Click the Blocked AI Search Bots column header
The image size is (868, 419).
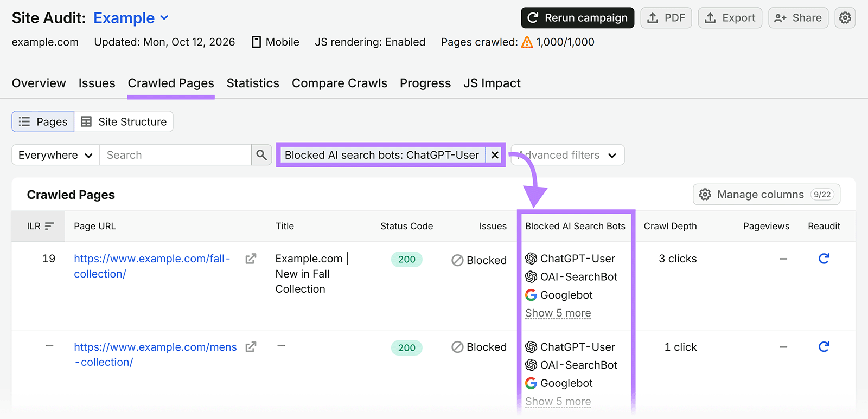(575, 226)
